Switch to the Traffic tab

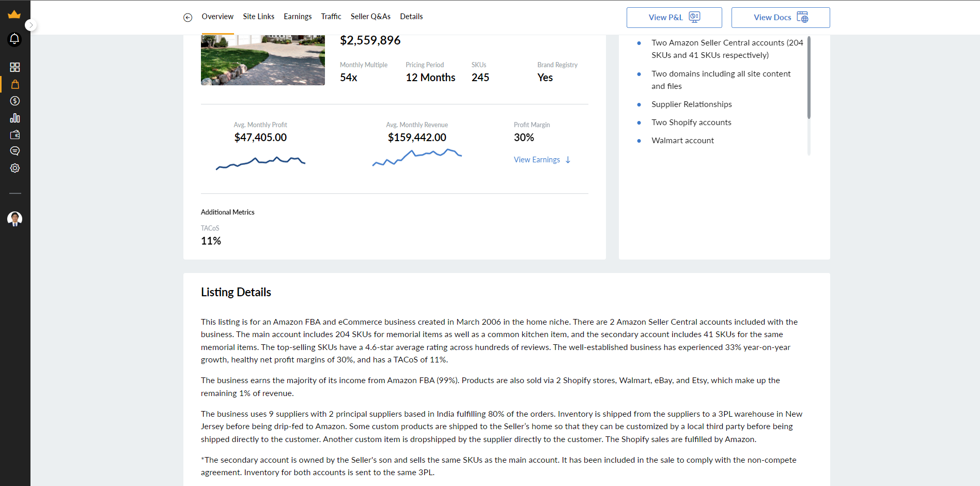pos(331,17)
